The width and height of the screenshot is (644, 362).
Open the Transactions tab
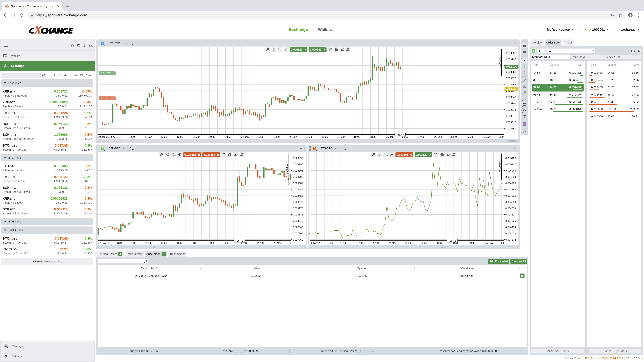[177, 254]
